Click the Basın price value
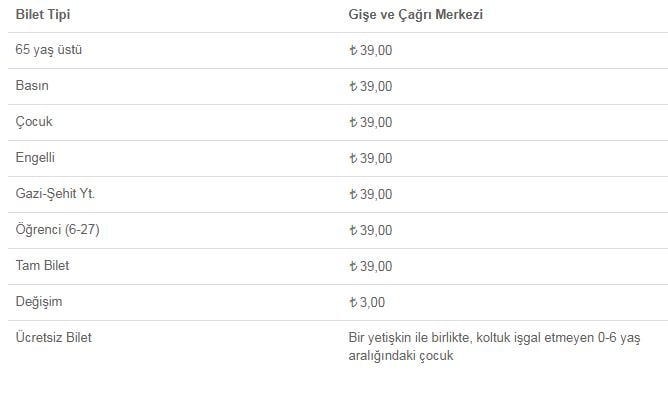Image resolution: width=668 pixels, height=394 pixels. click(x=371, y=86)
